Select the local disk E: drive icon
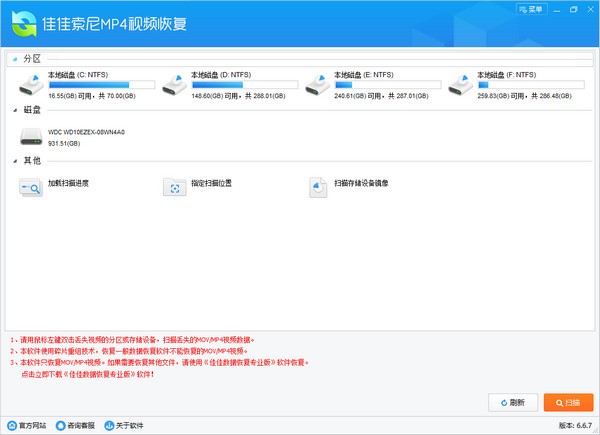This screenshot has width=600, height=435. (318, 85)
